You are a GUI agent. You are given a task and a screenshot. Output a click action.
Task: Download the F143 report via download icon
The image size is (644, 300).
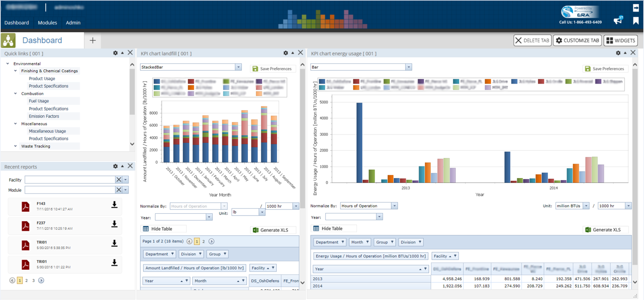point(115,205)
